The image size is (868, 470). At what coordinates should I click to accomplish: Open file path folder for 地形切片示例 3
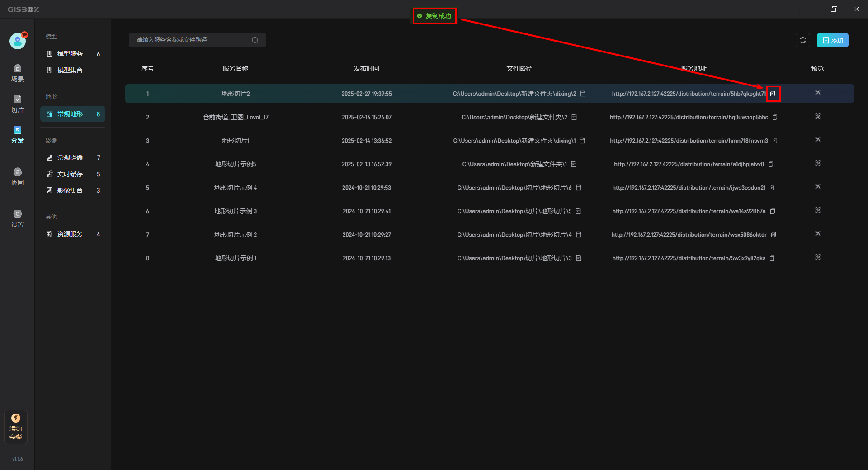[578, 211]
